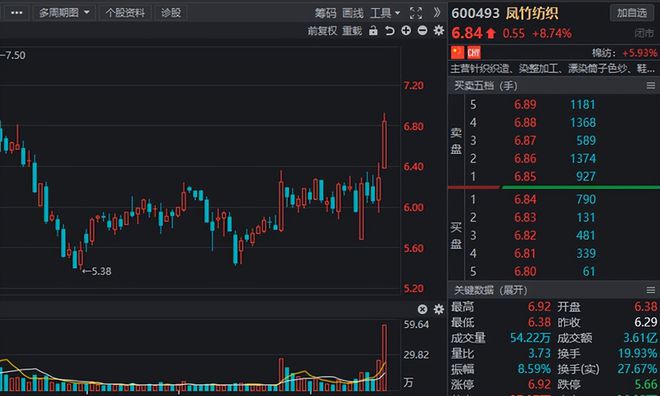Close the volume indicator panel
The image size is (660, 396).
422,309
